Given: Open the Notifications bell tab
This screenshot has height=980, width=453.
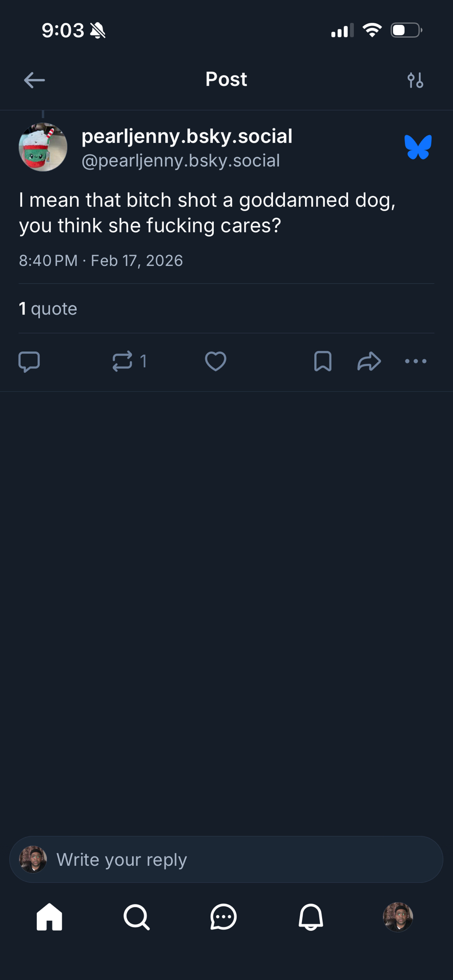Looking at the screenshot, I should pos(311,917).
